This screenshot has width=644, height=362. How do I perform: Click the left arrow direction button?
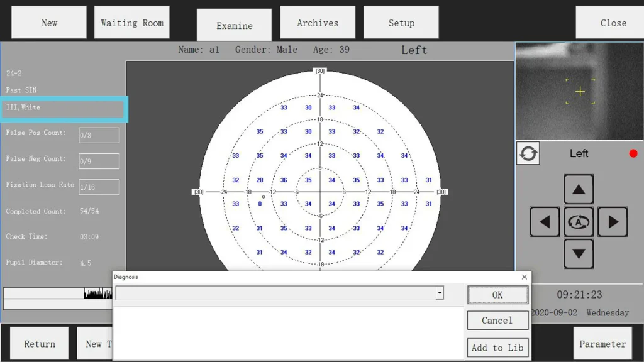pos(545,222)
